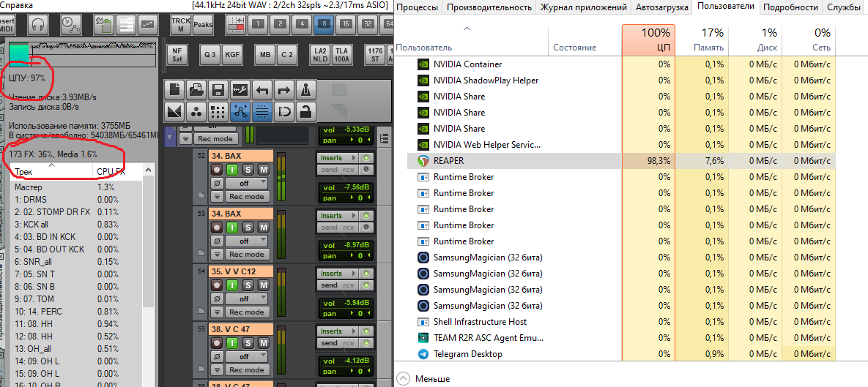Toggle the envelope points icon highlighted in blue
868x387 pixels.
240,112
